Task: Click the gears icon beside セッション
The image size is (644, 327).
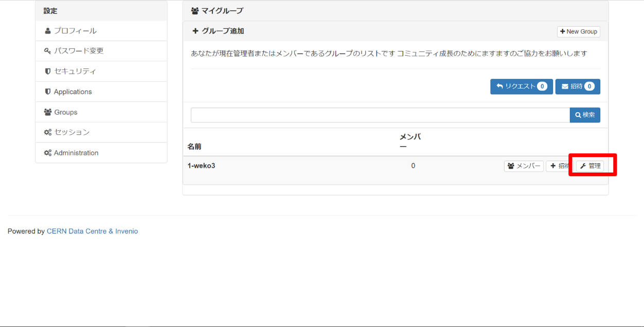Action: tap(48, 132)
